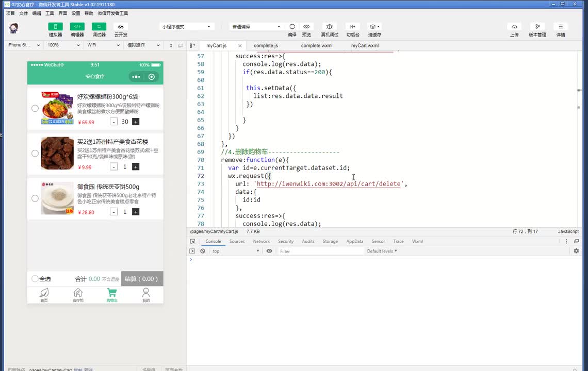Toggle the editor panel button
The height and width of the screenshot is (371, 588).
pos(77,27)
